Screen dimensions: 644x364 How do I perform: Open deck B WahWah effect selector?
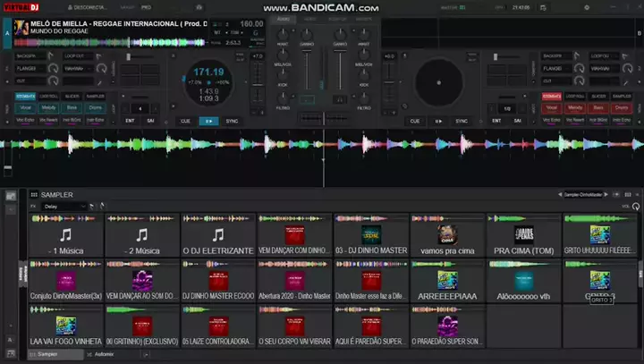[605, 69]
